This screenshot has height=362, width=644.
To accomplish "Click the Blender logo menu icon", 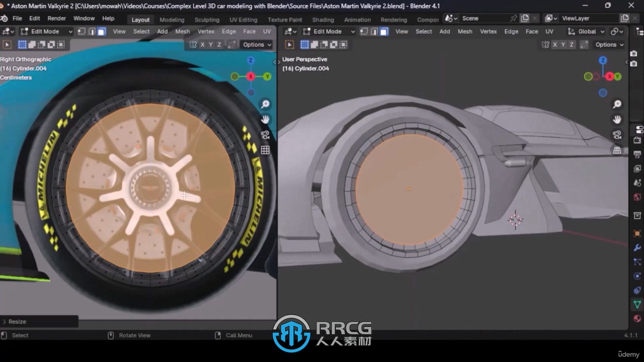I will tap(5, 18).
